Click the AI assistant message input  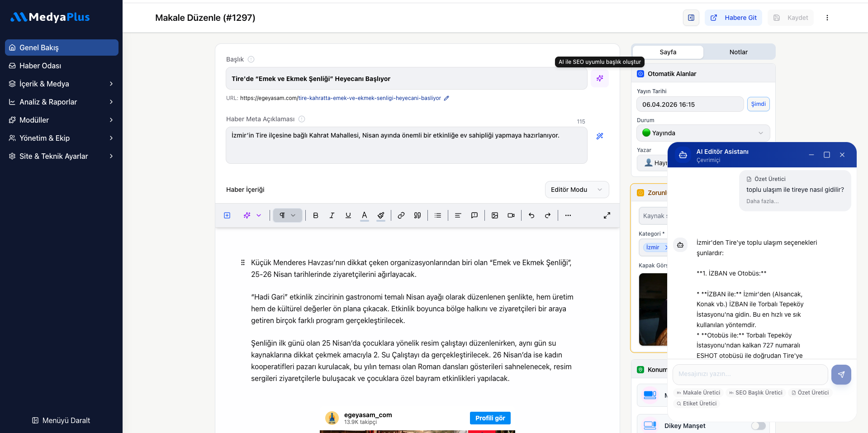pos(750,374)
